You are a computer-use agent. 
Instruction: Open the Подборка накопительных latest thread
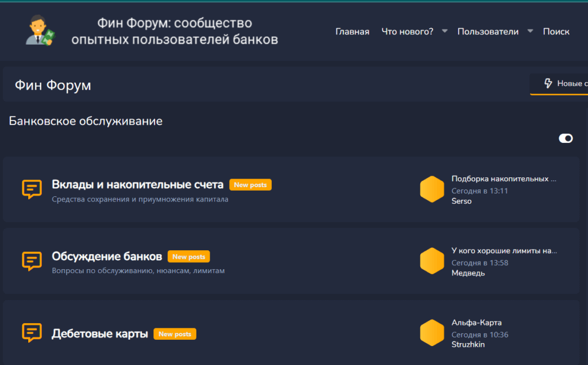click(504, 178)
